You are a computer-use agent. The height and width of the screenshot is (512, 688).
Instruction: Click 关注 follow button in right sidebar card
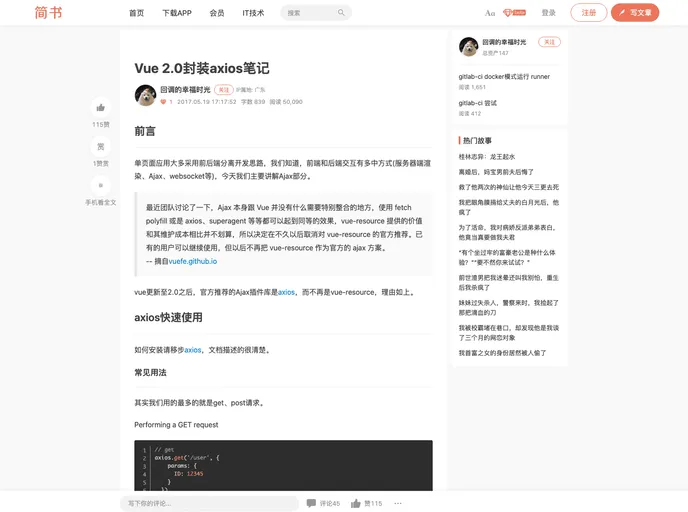pyautogui.click(x=549, y=42)
